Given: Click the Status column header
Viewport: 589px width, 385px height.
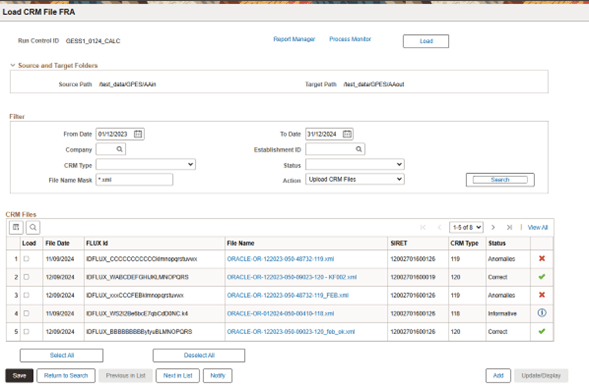Looking at the screenshot, I should click(x=497, y=243).
